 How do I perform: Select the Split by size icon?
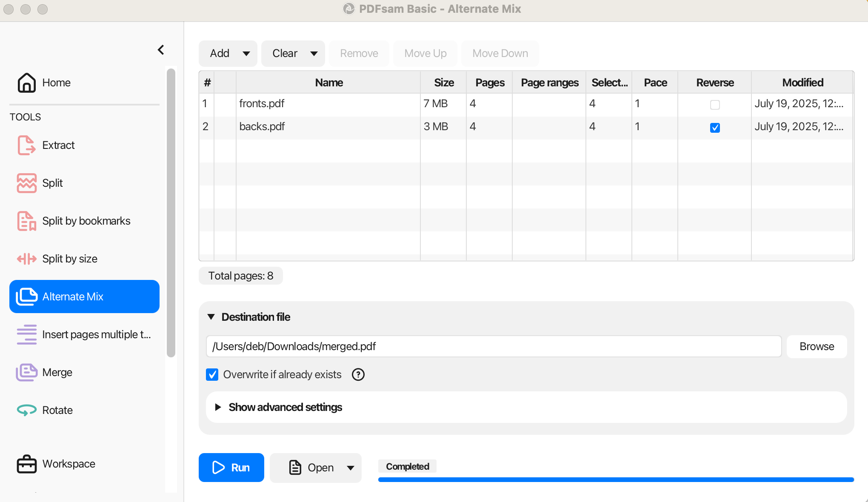pos(26,259)
